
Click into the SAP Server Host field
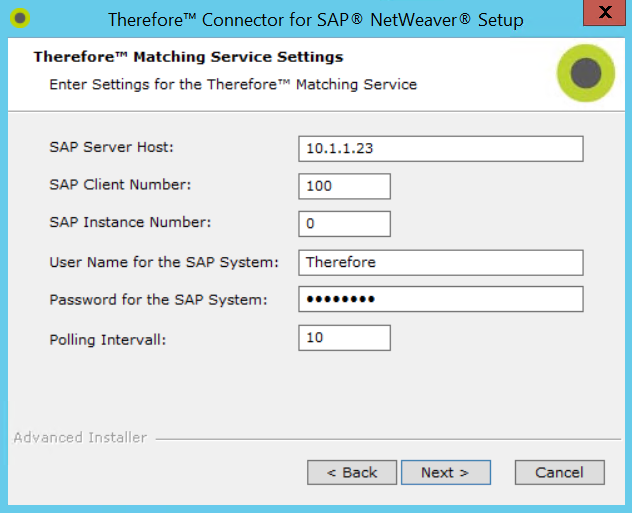coord(440,148)
